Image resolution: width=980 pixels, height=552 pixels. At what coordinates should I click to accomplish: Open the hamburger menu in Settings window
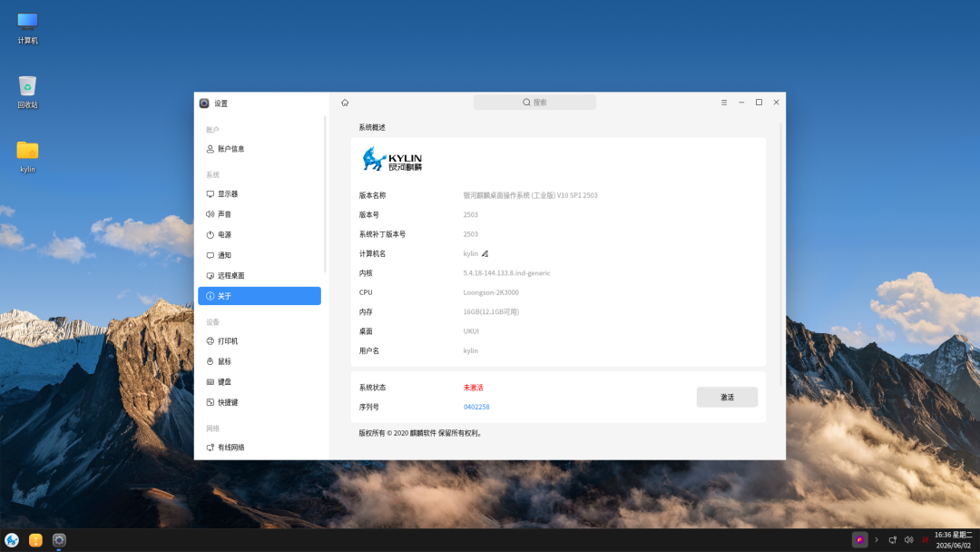(x=724, y=103)
